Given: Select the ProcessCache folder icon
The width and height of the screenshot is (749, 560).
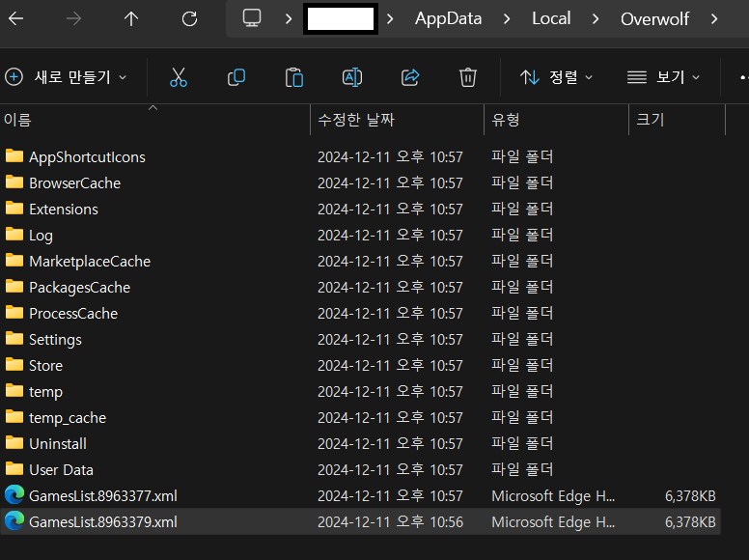Looking at the screenshot, I should 14,312.
